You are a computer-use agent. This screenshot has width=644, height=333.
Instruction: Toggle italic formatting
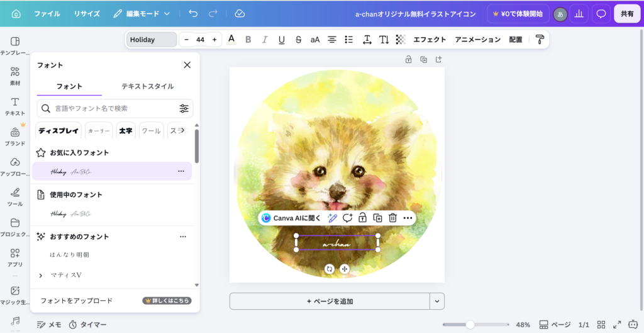[x=265, y=40]
